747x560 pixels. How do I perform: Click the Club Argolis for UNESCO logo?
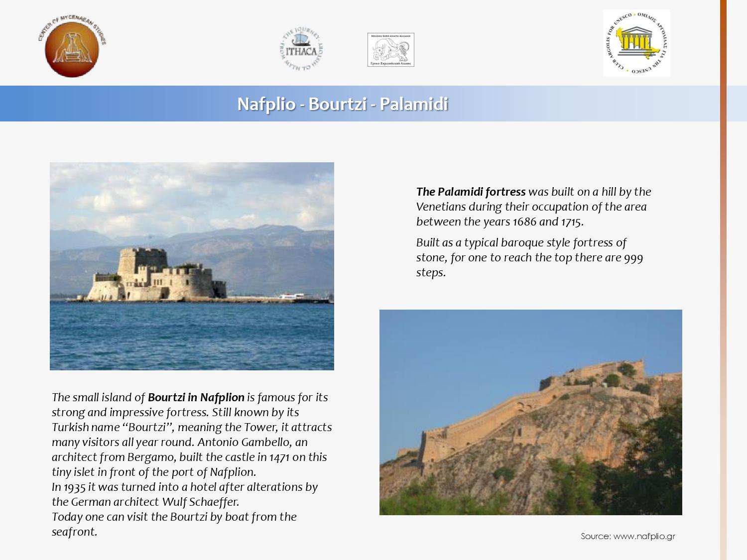636,43
